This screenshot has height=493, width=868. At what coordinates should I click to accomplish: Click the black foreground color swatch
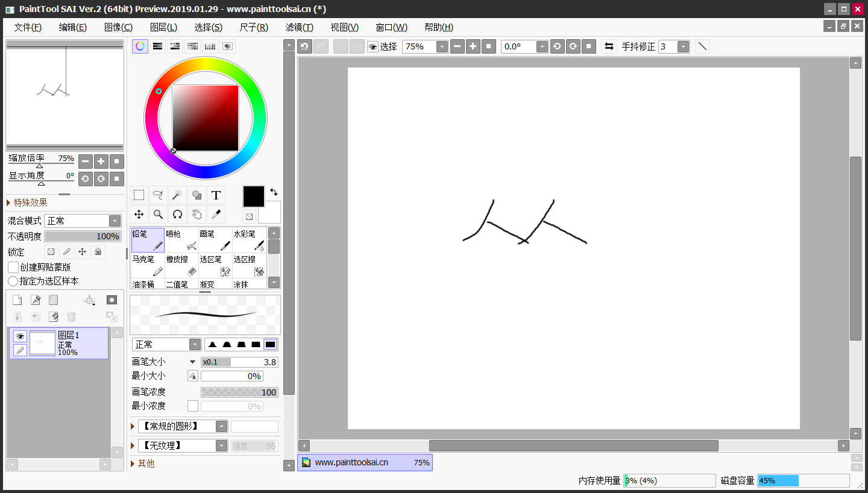click(254, 196)
